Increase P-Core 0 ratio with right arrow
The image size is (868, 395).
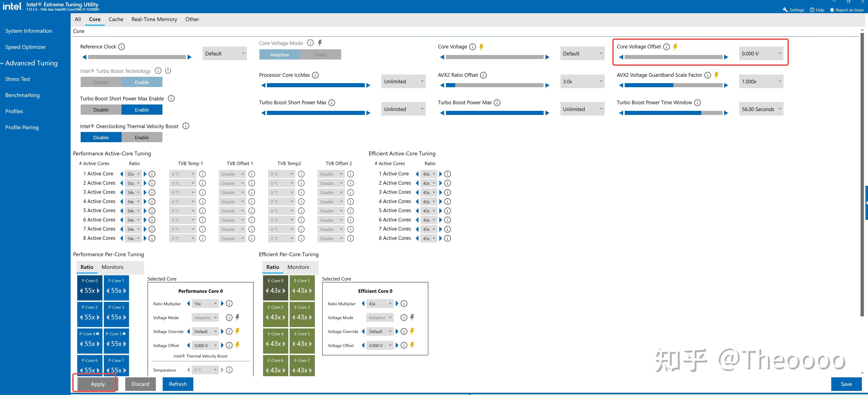[98, 291]
